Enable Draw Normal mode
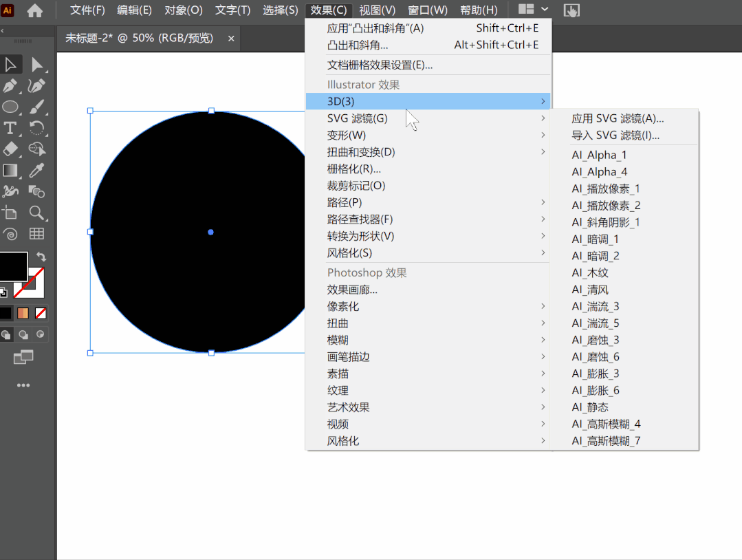 [6, 334]
